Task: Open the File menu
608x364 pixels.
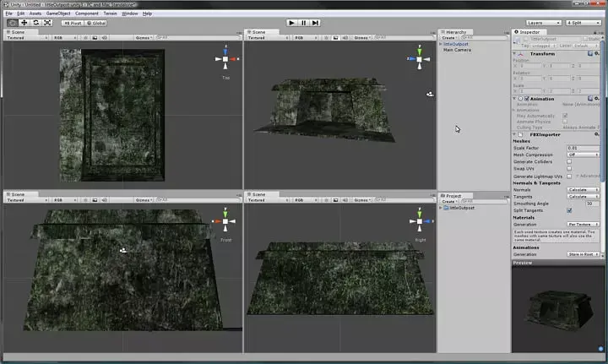Action: click(x=9, y=14)
